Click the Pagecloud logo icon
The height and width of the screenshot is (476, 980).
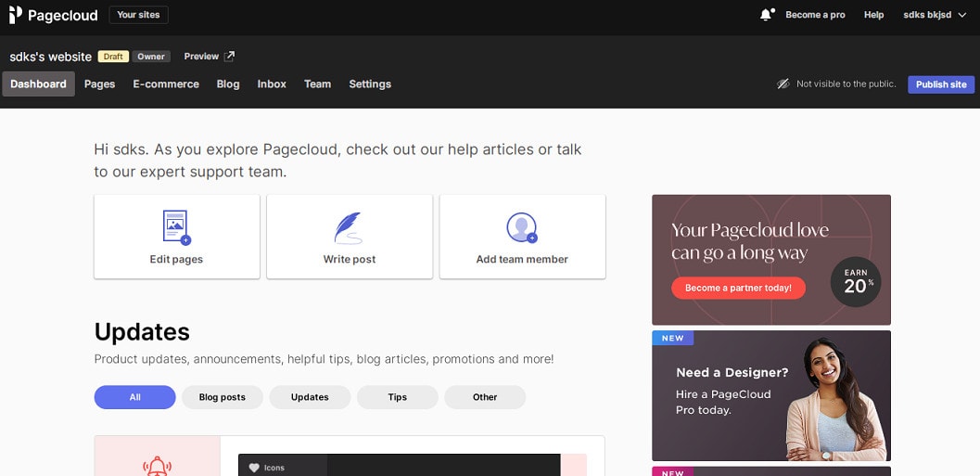tap(15, 15)
